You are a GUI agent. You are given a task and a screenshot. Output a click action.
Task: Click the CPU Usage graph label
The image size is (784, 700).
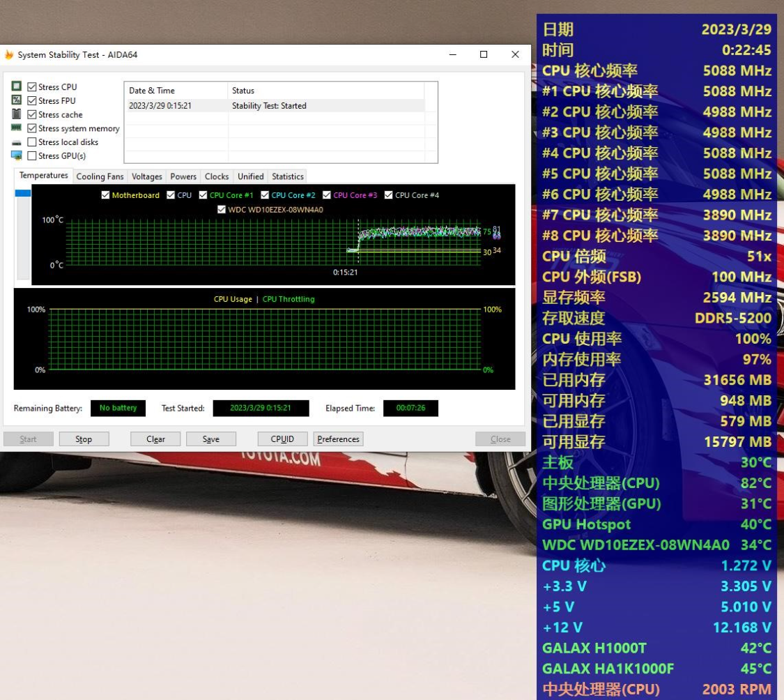(x=233, y=299)
